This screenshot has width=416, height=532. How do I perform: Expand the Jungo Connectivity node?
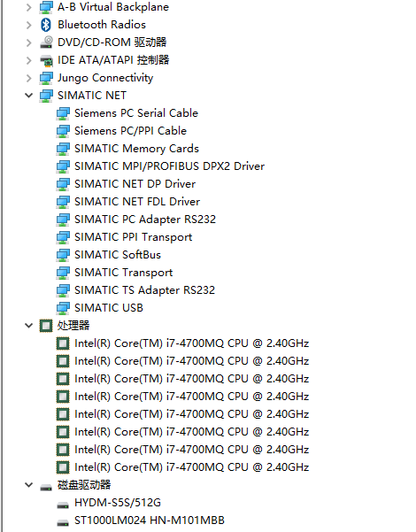pyautogui.click(x=29, y=78)
